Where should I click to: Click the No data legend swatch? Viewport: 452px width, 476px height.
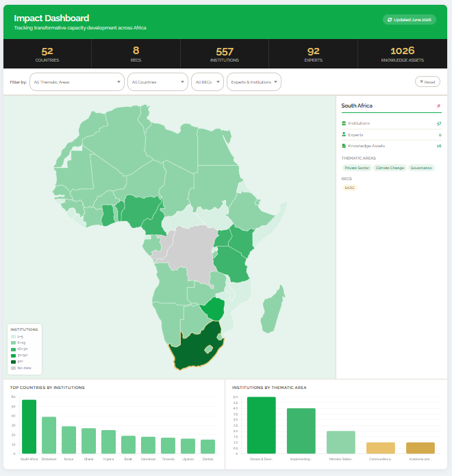(x=14, y=368)
